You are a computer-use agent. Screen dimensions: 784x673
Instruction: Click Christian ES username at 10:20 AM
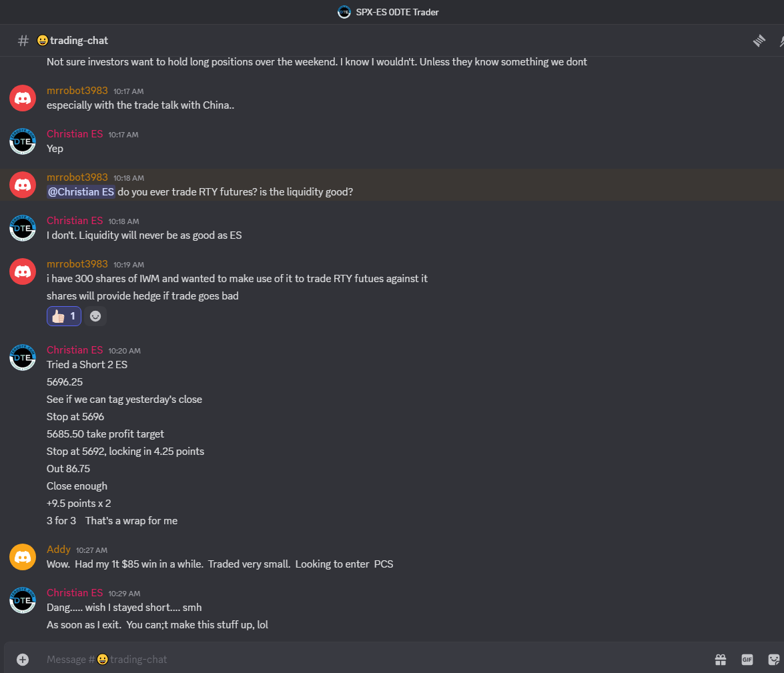75,350
